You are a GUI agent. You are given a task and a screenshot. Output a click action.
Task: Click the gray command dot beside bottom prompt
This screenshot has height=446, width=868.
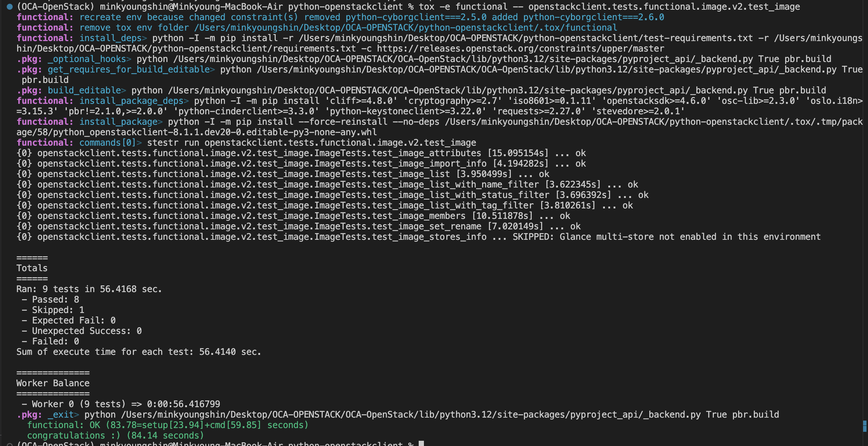10,444
